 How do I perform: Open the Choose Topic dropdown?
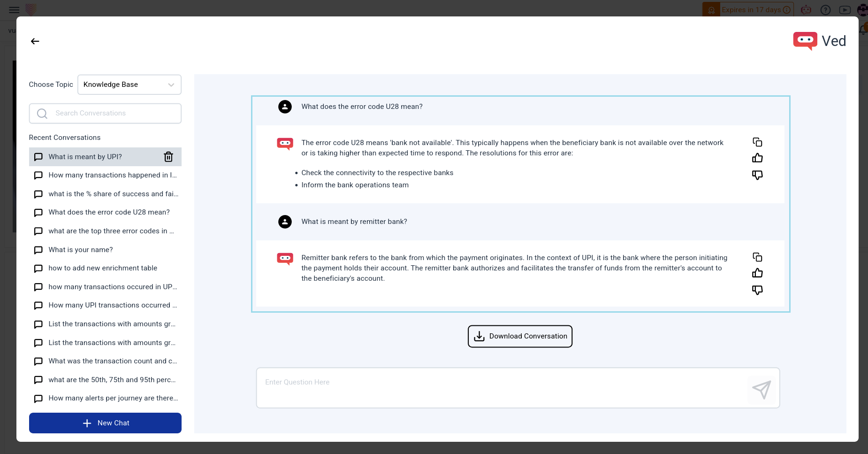coord(129,85)
